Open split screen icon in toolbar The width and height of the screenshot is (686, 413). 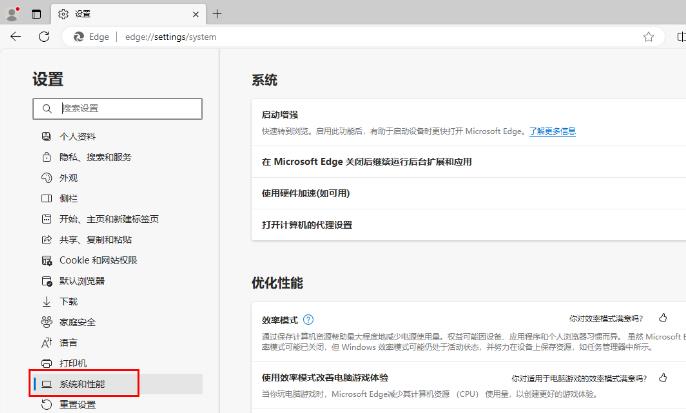point(681,37)
